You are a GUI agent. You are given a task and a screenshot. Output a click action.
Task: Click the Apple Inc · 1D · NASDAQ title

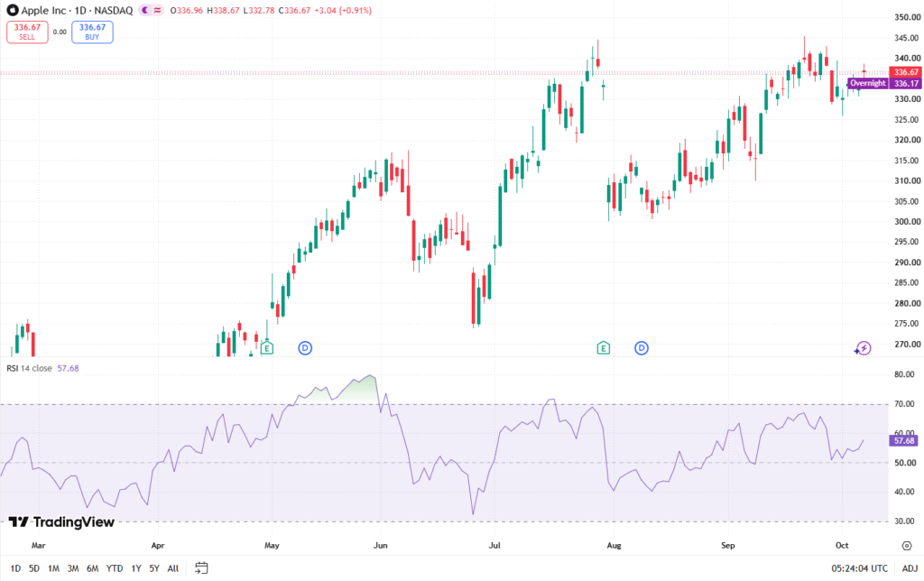(78, 10)
